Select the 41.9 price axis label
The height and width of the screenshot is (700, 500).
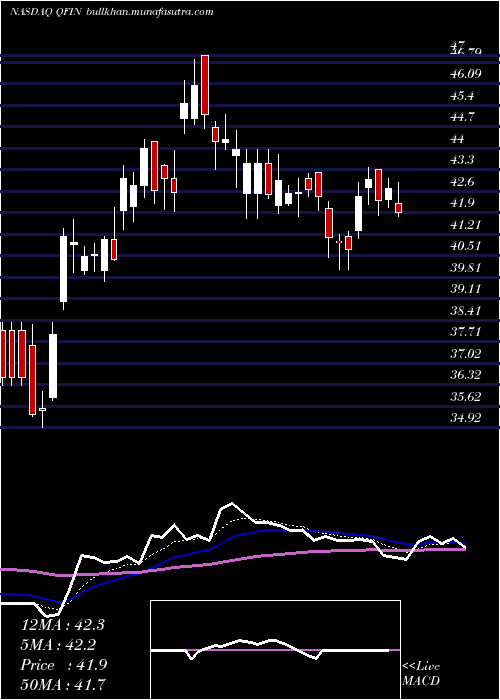tap(462, 203)
